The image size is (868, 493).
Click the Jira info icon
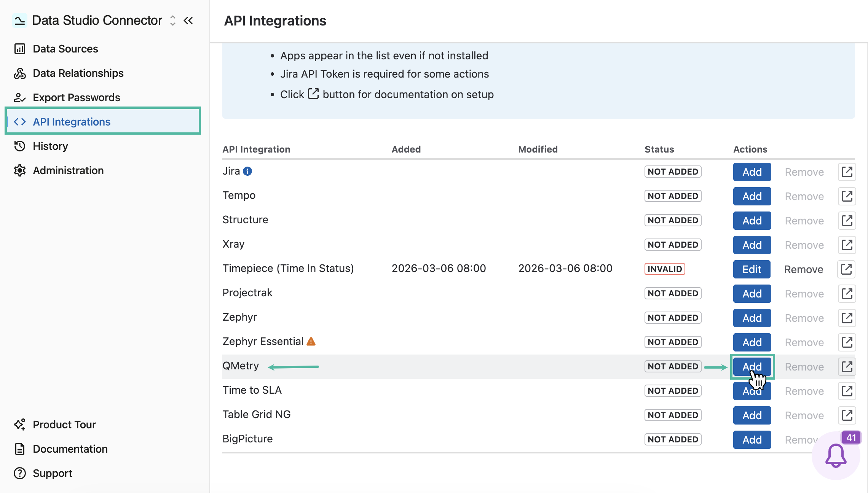point(247,171)
